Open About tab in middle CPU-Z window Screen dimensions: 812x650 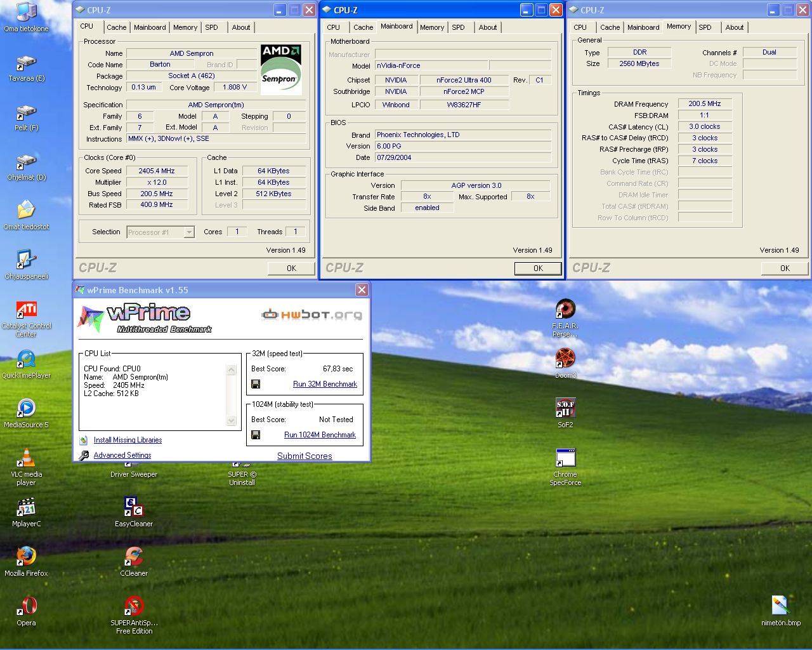click(x=488, y=27)
